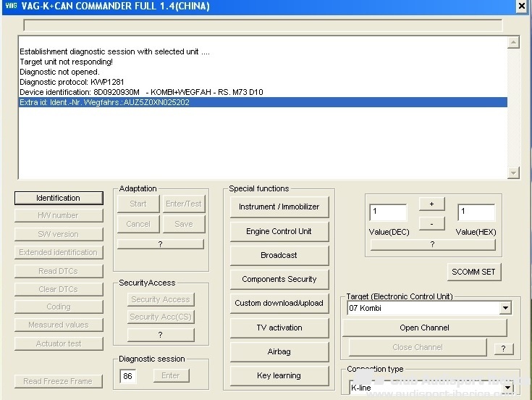Increment the value with the plus button
The height and width of the screenshot is (400, 532).
pos(431,204)
